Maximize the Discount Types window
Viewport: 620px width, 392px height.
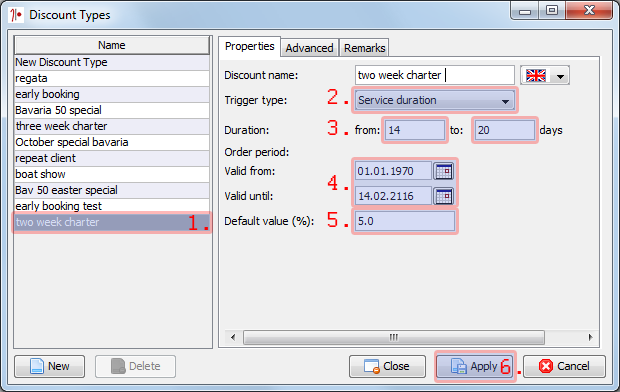click(552, 10)
